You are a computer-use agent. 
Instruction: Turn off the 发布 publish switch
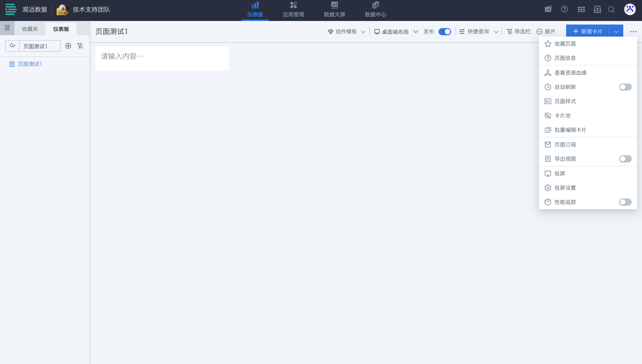point(445,32)
